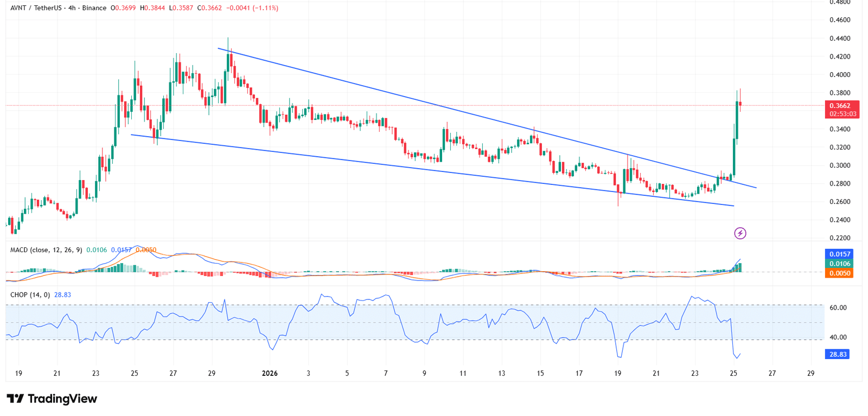The image size is (868, 416).
Task: Click the 0.4000 price axis level
Action: (x=840, y=75)
